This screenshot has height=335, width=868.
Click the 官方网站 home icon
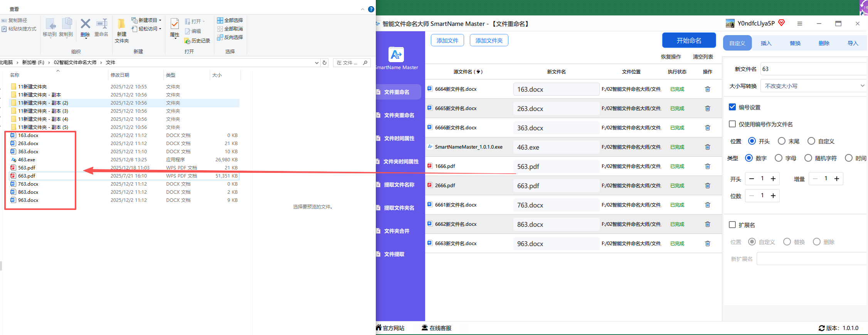tap(379, 328)
